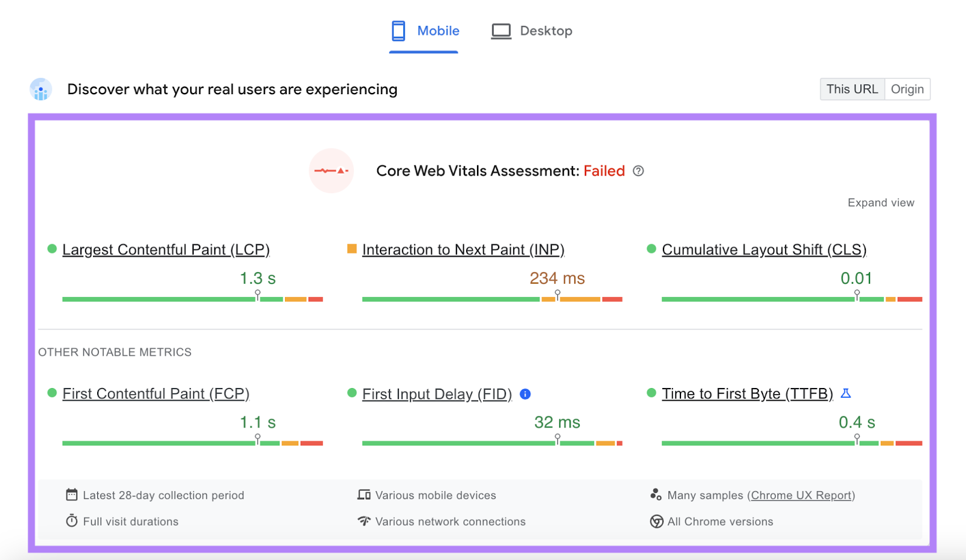Select the This URL toggle option
966x560 pixels.
852,89
